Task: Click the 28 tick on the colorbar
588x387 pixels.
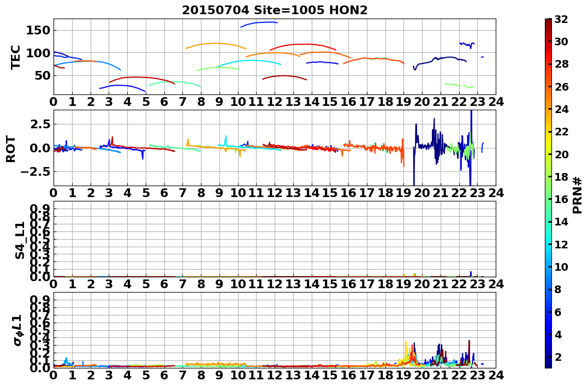Action: point(561,64)
